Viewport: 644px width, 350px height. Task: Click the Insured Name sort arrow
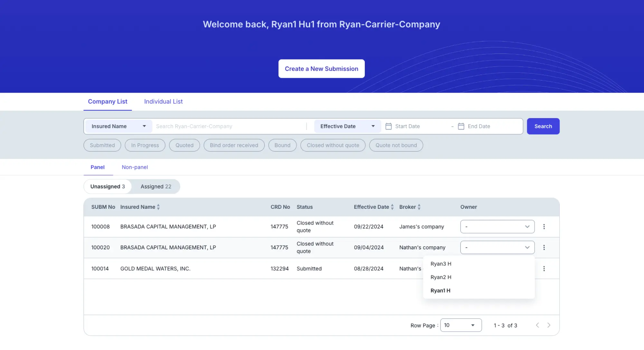pyautogui.click(x=158, y=207)
